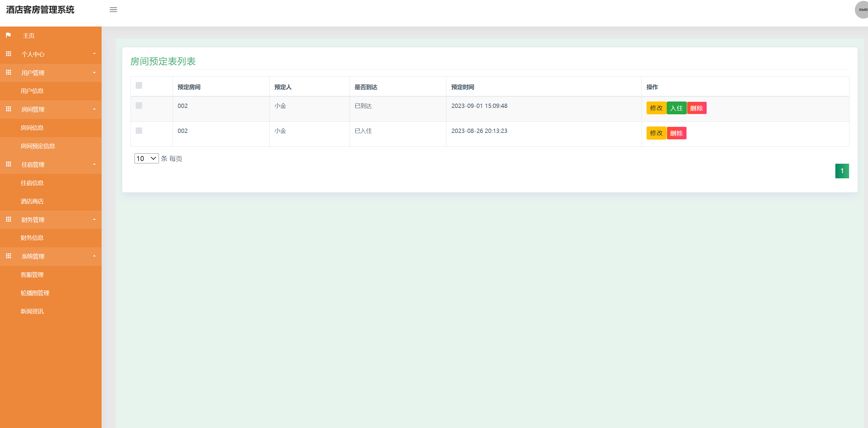
Task: Click 修改 for the 2023-08-26 reservation
Action: click(656, 133)
